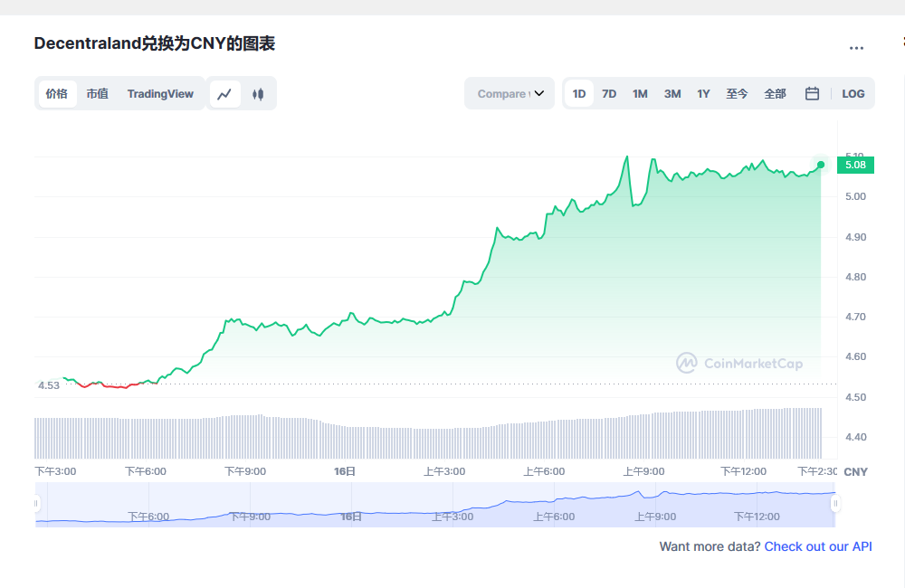Click the left range slider handle
The width and height of the screenshot is (905, 588).
[36, 504]
